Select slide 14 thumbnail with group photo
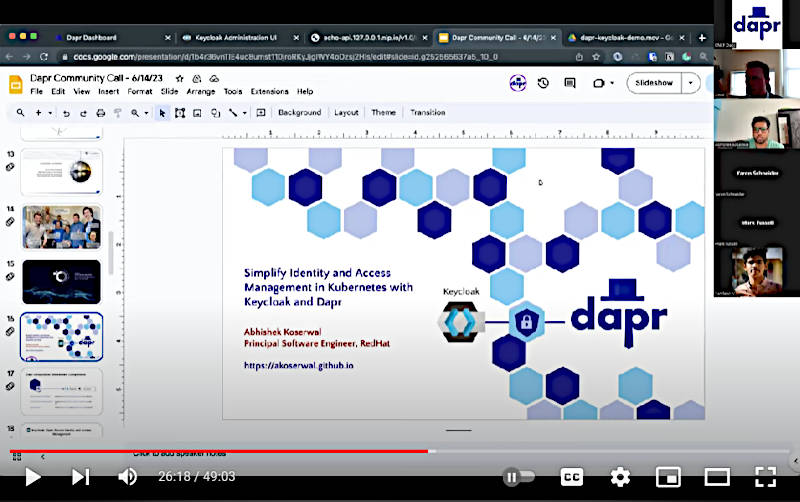The height and width of the screenshot is (502, 800). pos(61,227)
